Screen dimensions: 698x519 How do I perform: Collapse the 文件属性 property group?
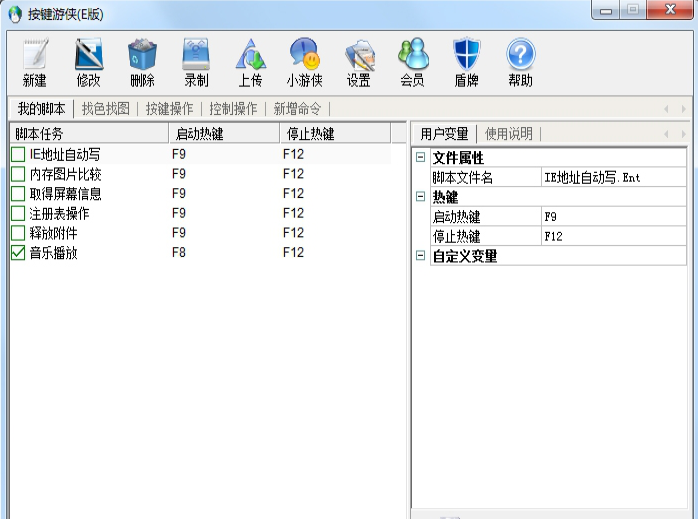pyautogui.click(x=420, y=157)
